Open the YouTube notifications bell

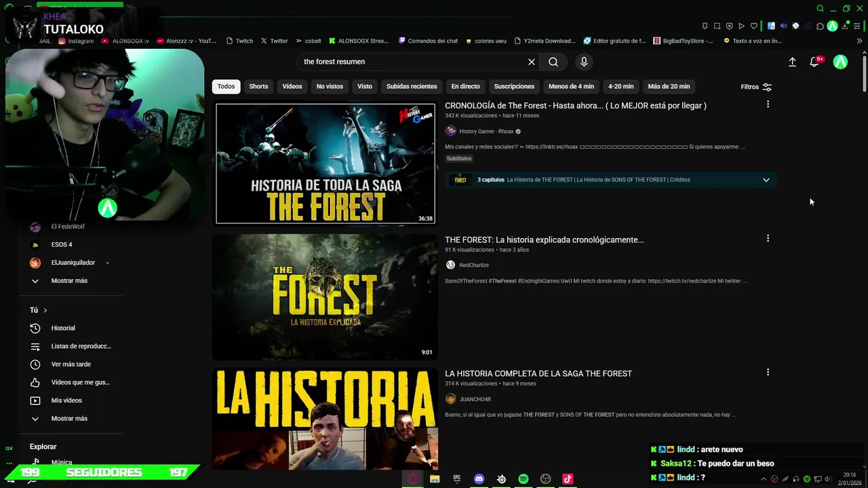(814, 62)
